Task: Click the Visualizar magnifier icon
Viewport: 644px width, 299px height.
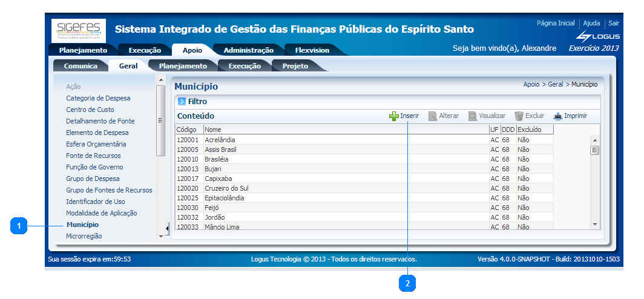Action: pos(472,116)
